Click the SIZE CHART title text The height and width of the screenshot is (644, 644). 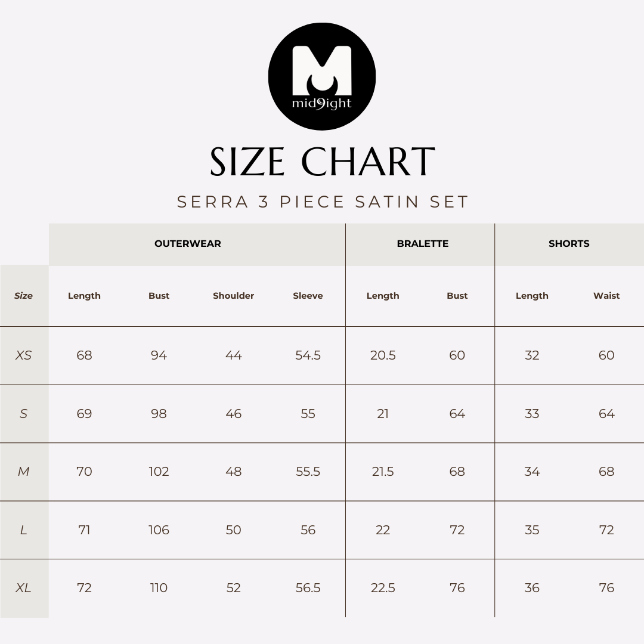tap(322, 162)
